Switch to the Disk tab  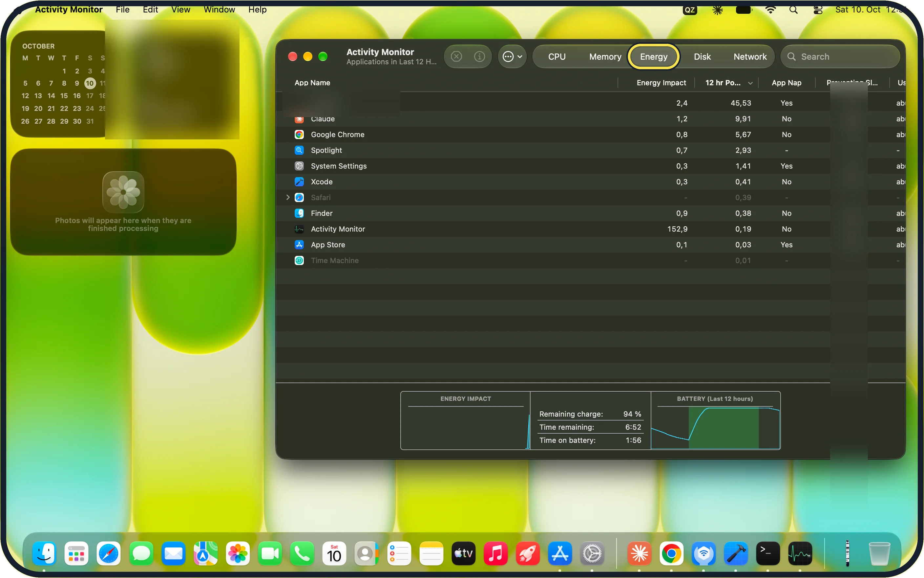[x=702, y=56]
